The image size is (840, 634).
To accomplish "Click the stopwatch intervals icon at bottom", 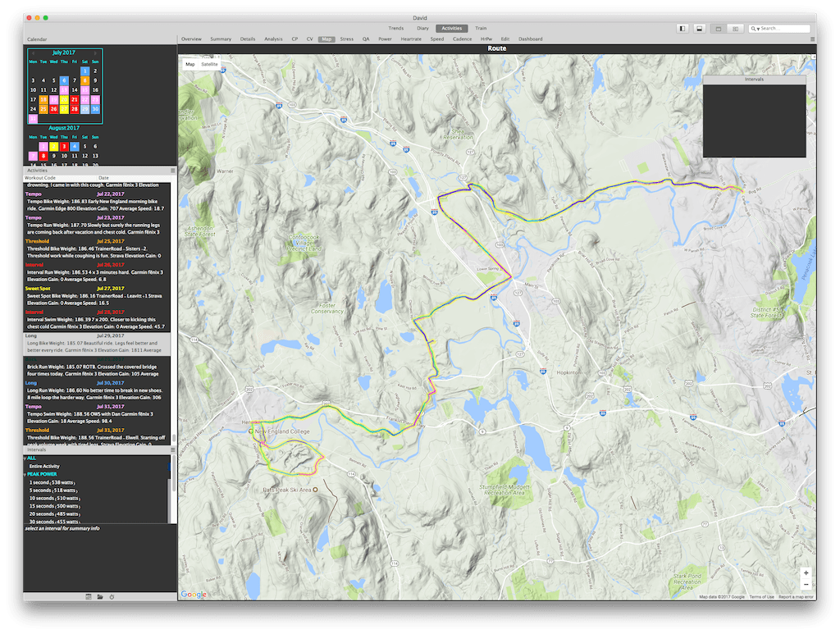I will [x=112, y=596].
